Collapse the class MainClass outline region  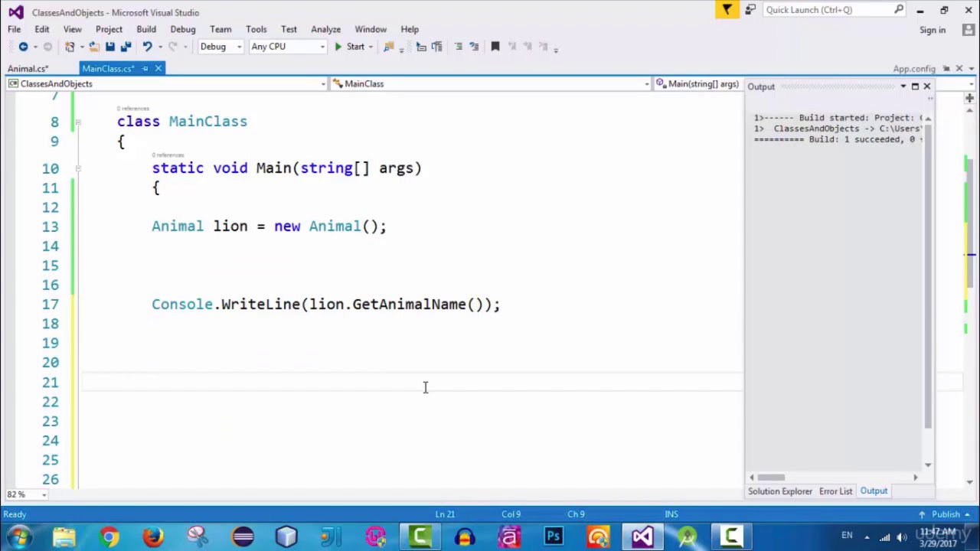tap(79, 122)
